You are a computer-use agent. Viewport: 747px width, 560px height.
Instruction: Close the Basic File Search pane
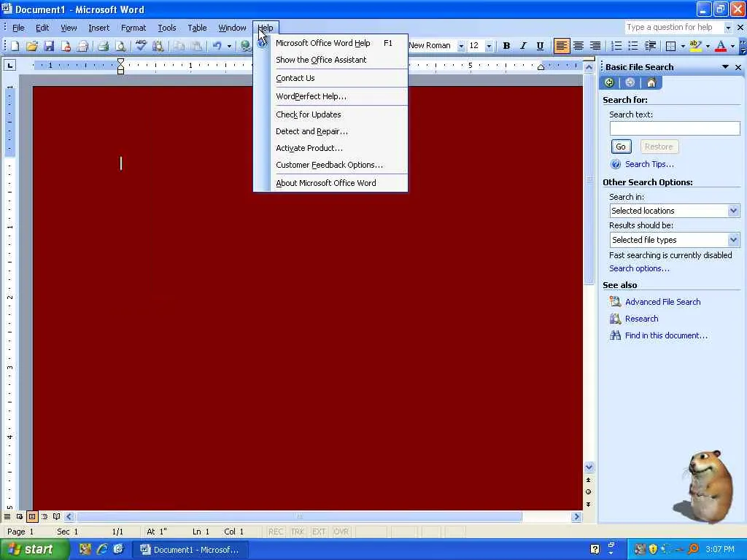pos(738,68)
